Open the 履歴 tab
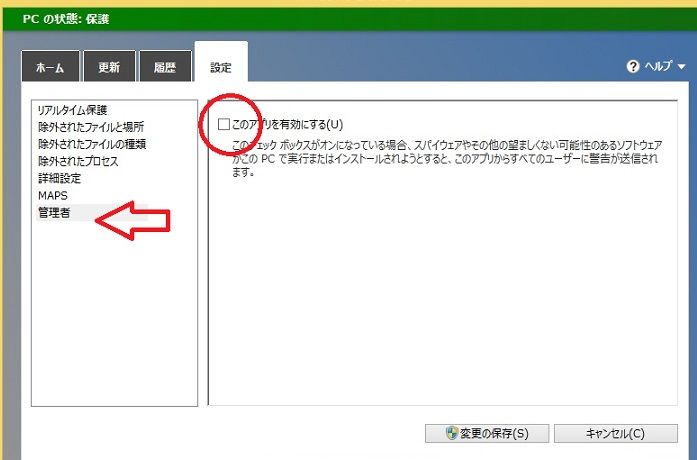This screenshot has width=697, height=460. pyautogui.click(x=165, y=67)
